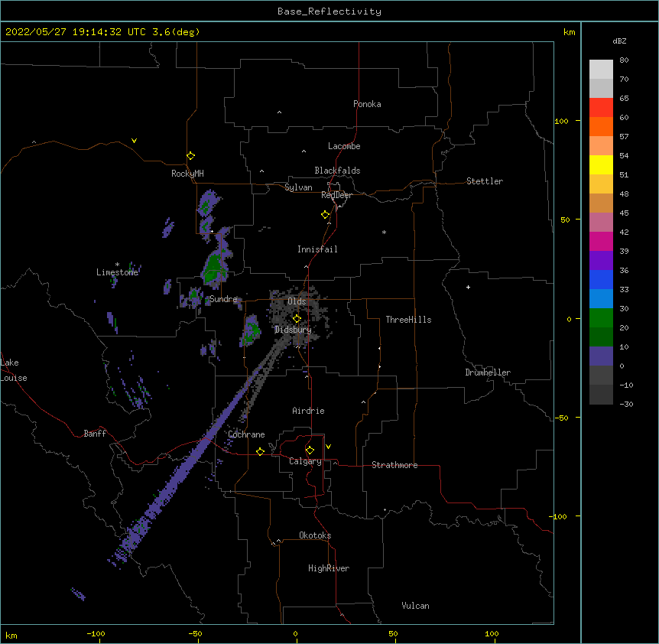Click the Airdrie label
Image resolution: width=659 pixels, height=644 pixels.
pos(309,411)
